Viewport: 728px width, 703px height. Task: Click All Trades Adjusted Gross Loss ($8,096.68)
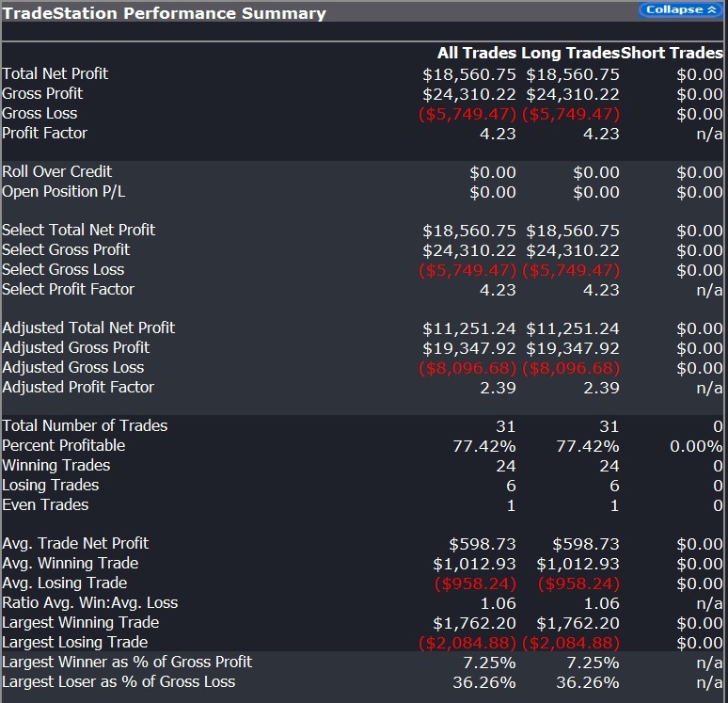pyautogui.click(x=467, y=368)
